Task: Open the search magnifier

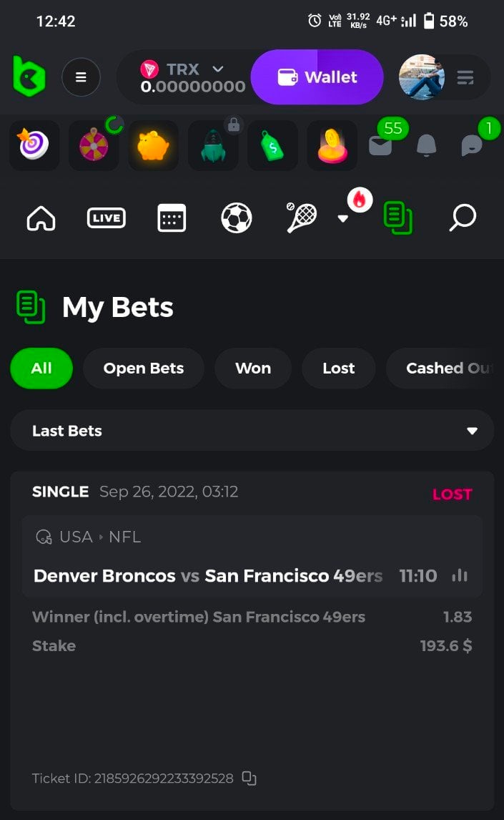Action: tap(462, 218)
